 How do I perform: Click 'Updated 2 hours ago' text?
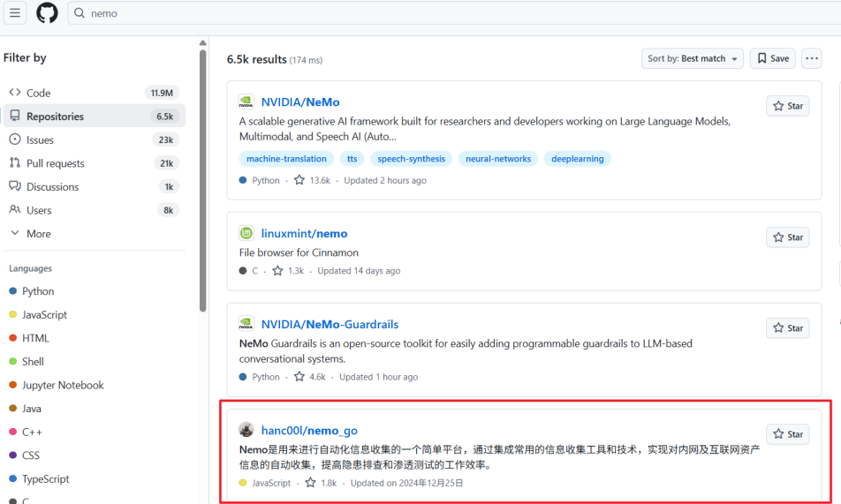pyautogui.click(x=385, y=180)
